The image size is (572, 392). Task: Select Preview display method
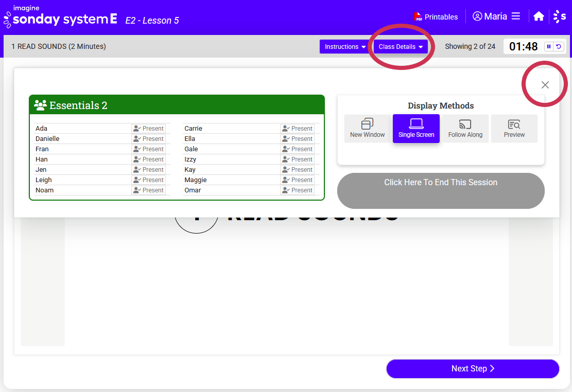[514, 128]
